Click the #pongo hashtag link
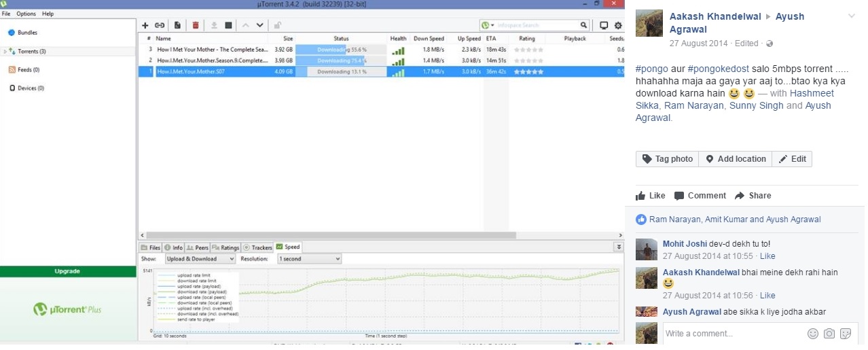The image size is (868, 350). point(651,69)
